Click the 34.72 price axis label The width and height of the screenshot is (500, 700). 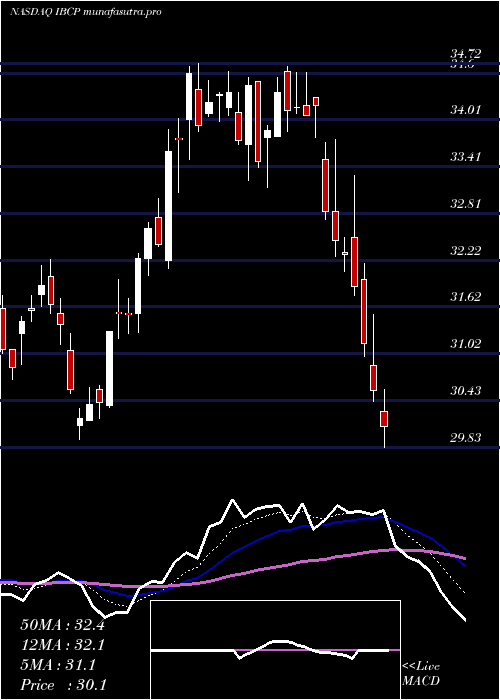coord(465,54)
